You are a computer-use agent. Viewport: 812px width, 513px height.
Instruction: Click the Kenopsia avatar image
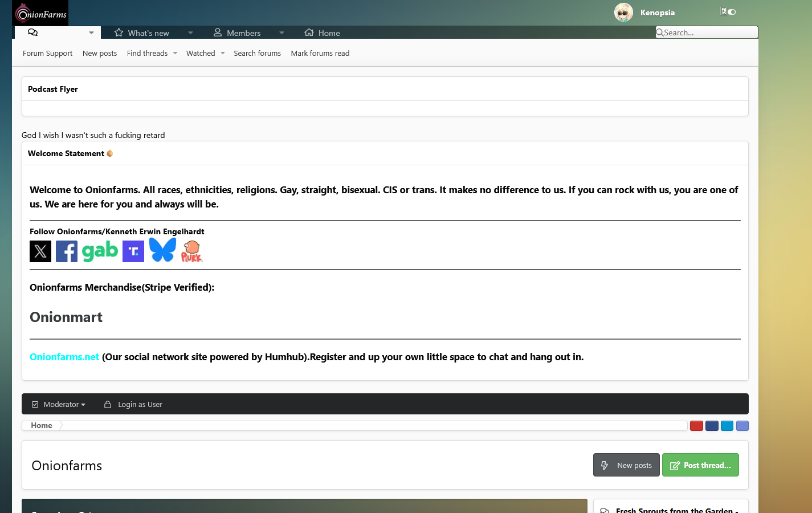click(x=623, y=12)
